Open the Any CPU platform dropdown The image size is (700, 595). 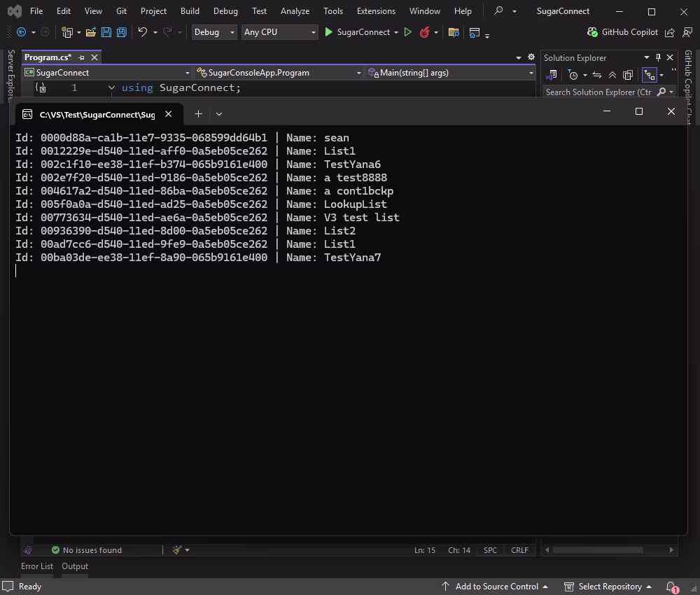pos(279,32)
